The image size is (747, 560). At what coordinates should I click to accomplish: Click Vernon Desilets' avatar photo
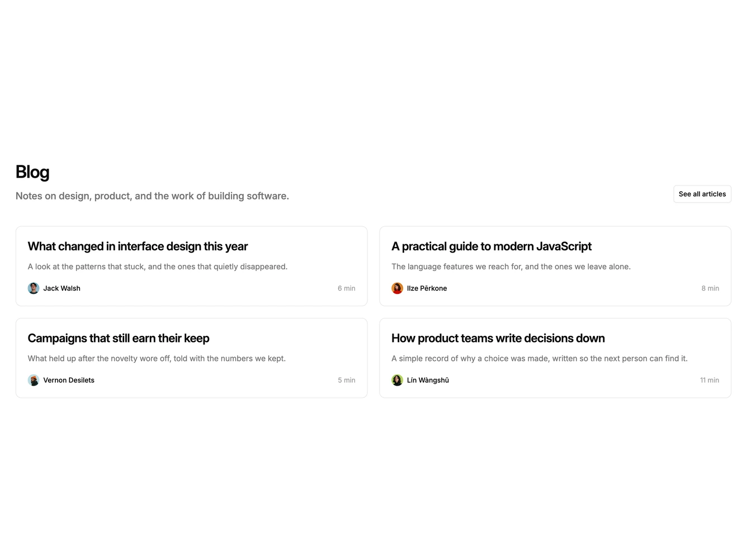click(x=34, y=380)
